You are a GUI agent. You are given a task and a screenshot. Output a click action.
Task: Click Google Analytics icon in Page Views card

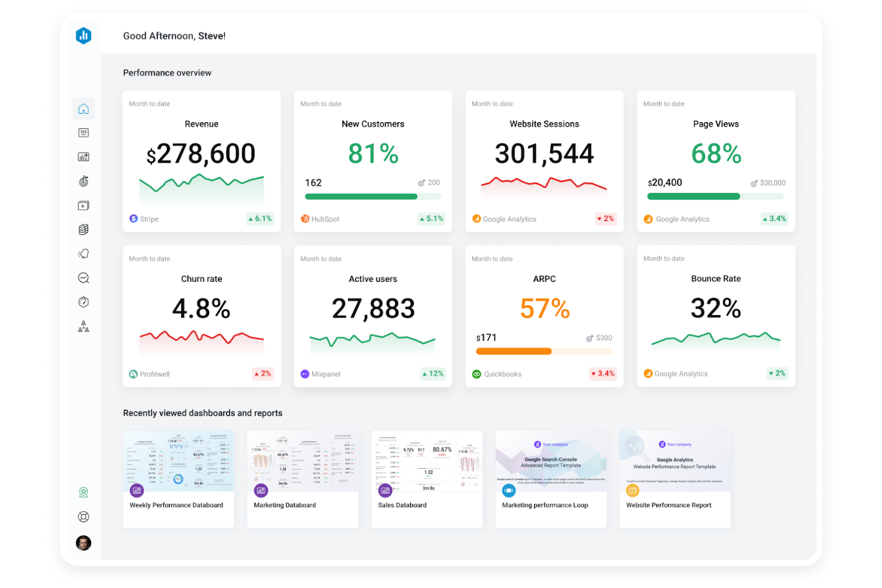click(x=648, y=219)
